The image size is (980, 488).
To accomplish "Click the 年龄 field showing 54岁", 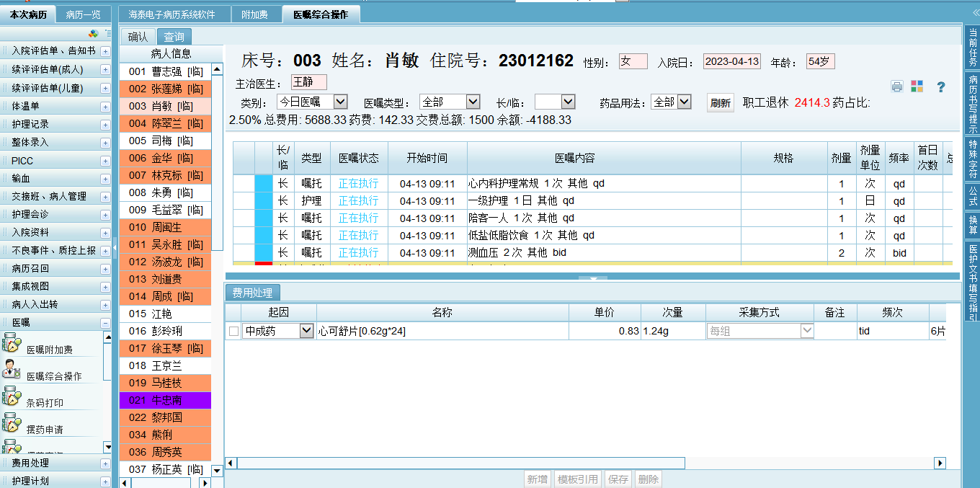I will tap(820, 61).
